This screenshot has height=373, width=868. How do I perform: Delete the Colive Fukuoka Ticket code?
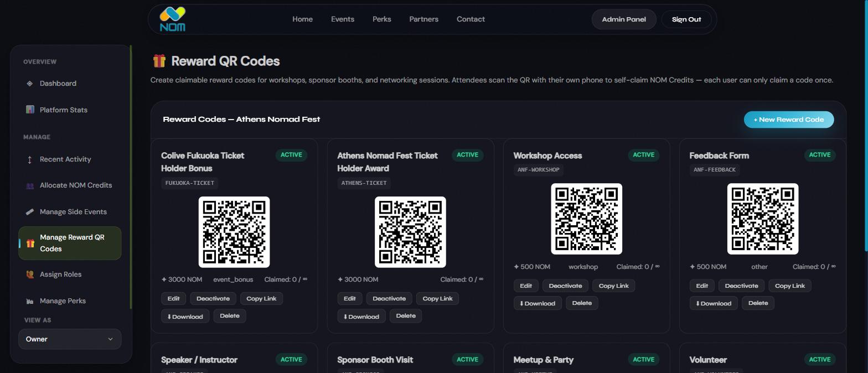click(230, 316)
